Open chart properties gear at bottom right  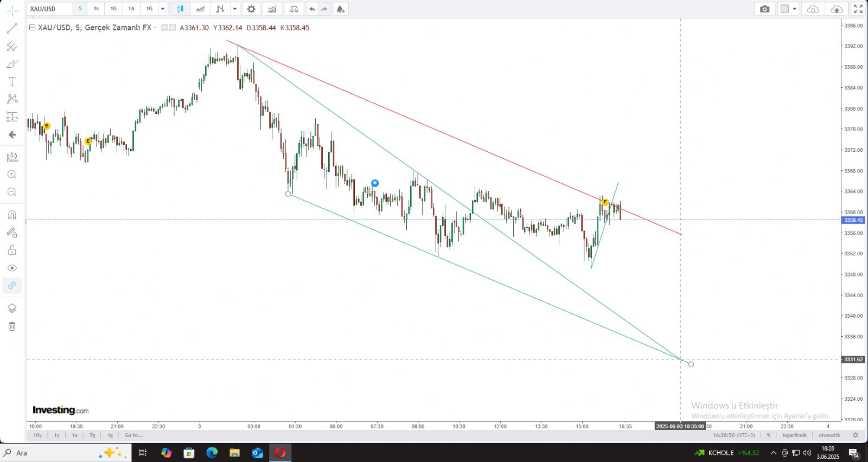click(x=856, y=435)
